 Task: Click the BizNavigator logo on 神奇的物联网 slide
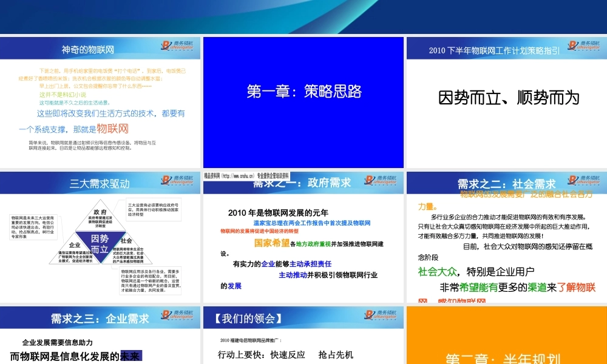(177, 46)
